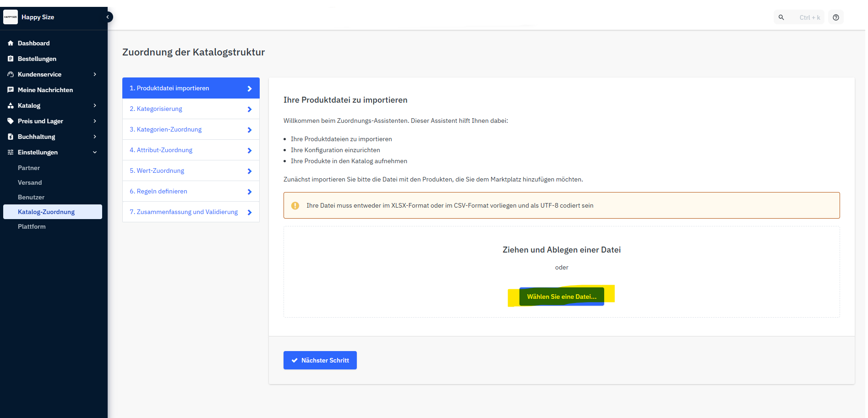This screenshot has width=868, height=418.
Task: Expand the Buchhaltung submenu
Action: (x=95, y=137)
